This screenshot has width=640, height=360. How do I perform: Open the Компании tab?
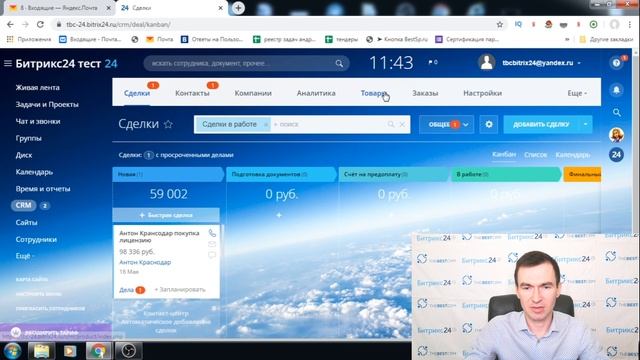[253, 93]
